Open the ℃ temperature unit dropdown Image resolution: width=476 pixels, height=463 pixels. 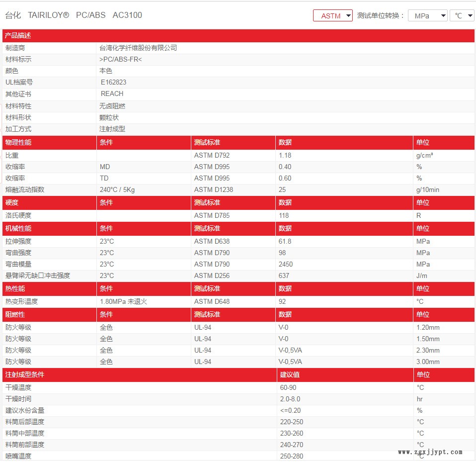462,15
